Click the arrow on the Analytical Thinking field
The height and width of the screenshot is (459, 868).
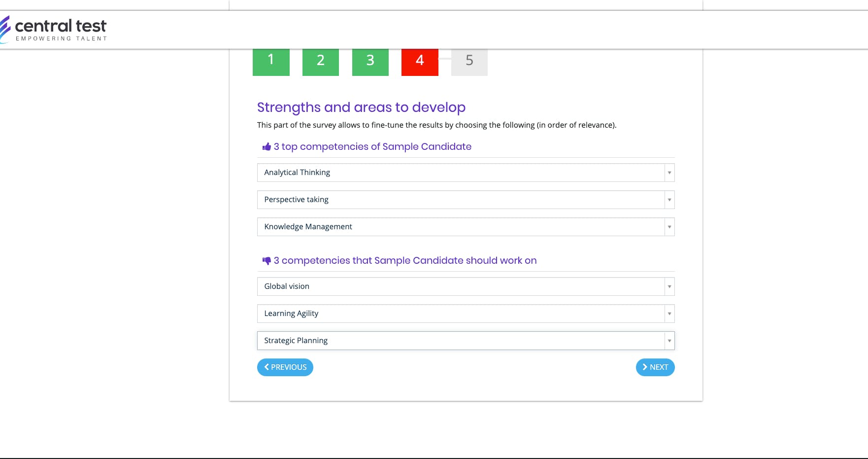669,173
